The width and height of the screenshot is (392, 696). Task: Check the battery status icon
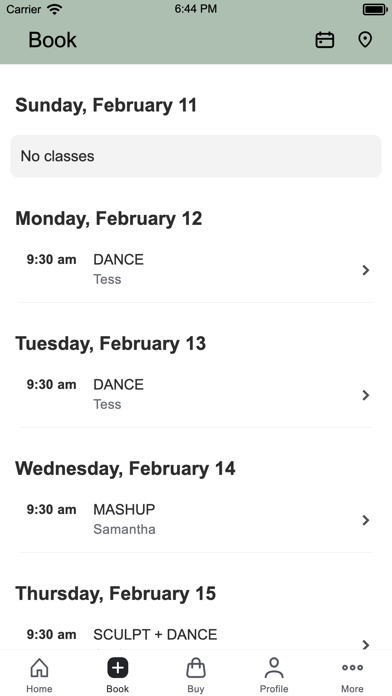(375, 9)
